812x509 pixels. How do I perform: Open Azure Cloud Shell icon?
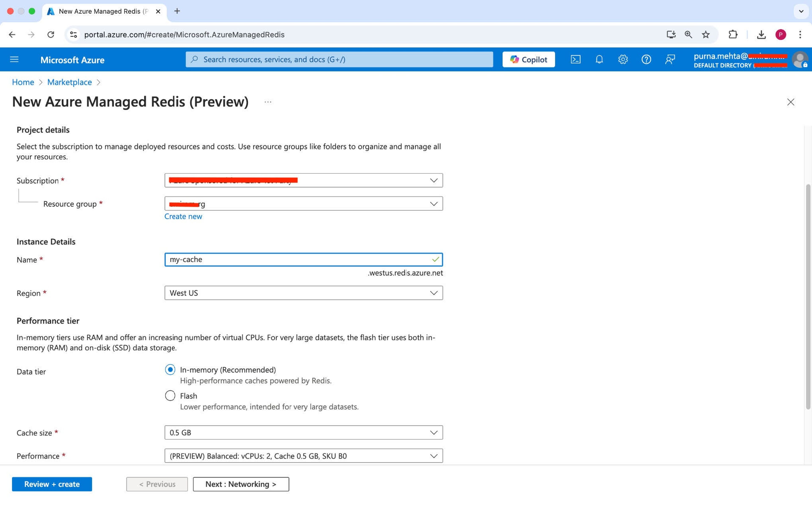(575, 60)
